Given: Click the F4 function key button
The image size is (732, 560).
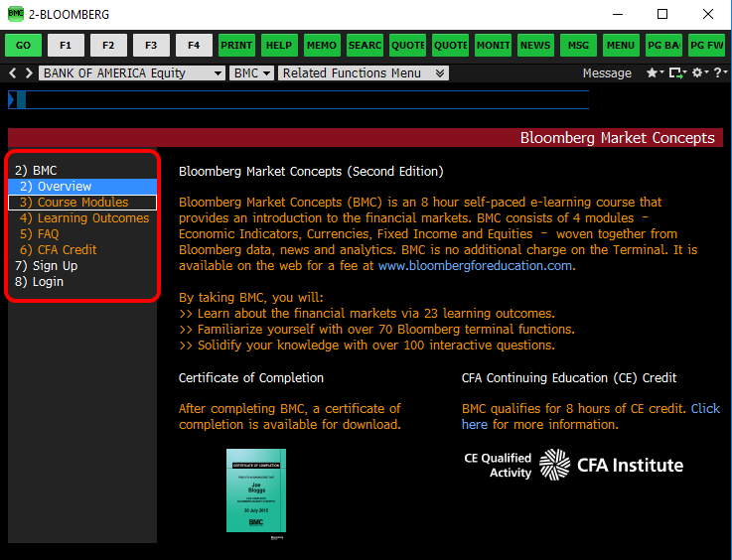Looking at the screenshot, I should click(x=194, y=46).
